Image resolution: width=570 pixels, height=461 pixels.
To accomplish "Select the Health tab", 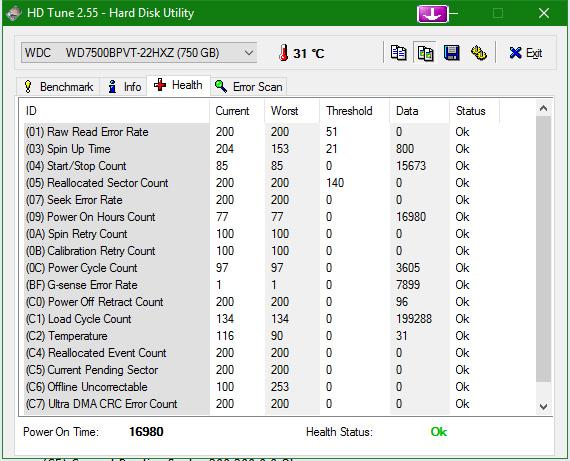I will (x=178, y=85).
